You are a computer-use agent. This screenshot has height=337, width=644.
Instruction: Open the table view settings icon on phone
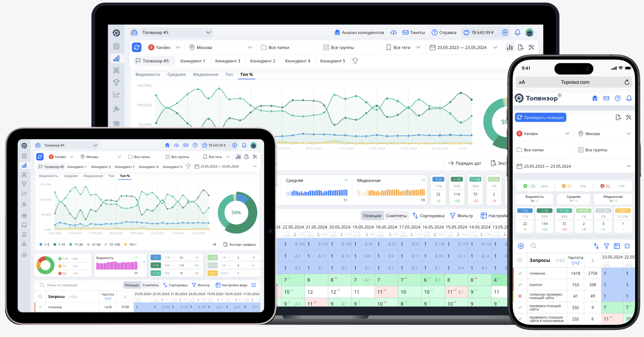(x=617, y=246)
